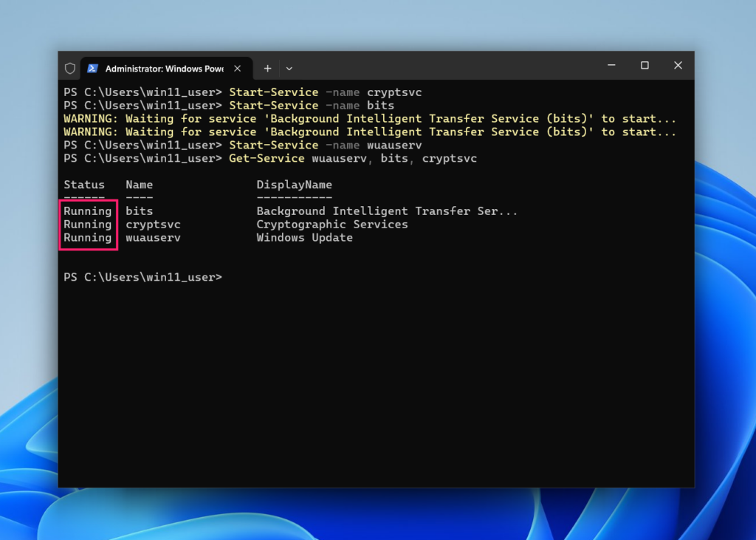The height and width of the screenshot is (540, 756).
Task: Click 'Background Intelligent Transfer Ser...' display name
Action: [x=387, y=211]
